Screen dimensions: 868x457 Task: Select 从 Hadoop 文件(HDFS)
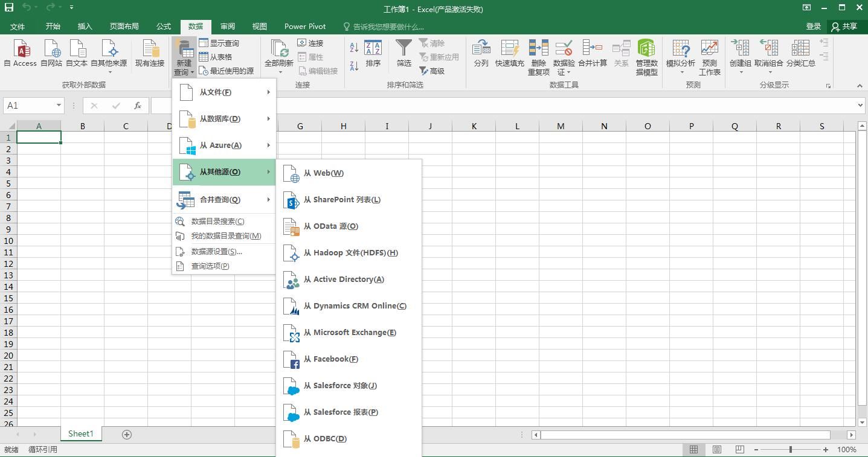pyautogui.click(x=349, y=253)
